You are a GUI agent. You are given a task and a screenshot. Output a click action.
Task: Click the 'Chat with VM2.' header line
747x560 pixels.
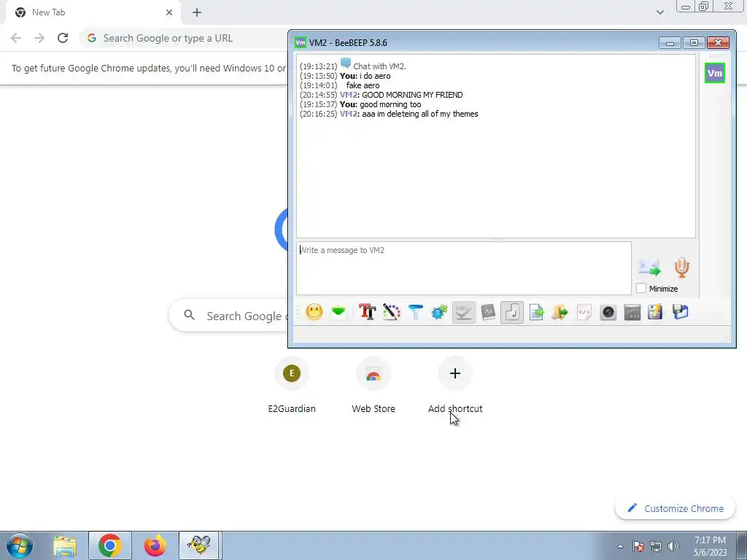(x=379, y=66)
